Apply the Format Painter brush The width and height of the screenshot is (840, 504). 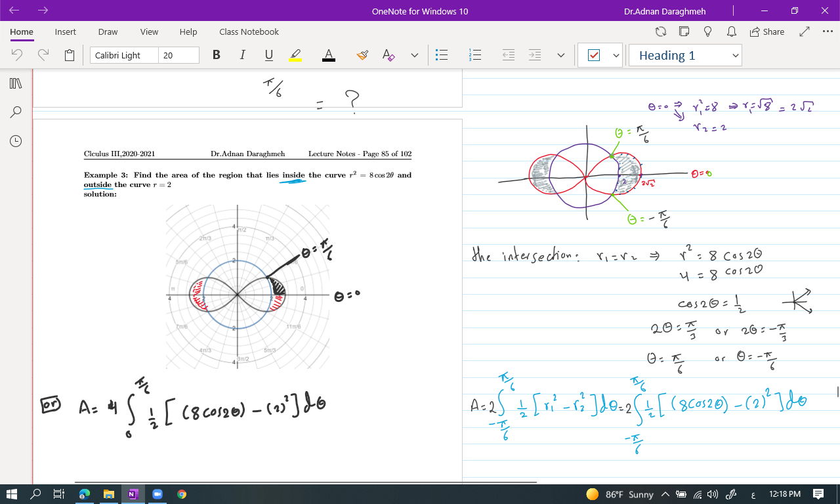coord(362,55)
